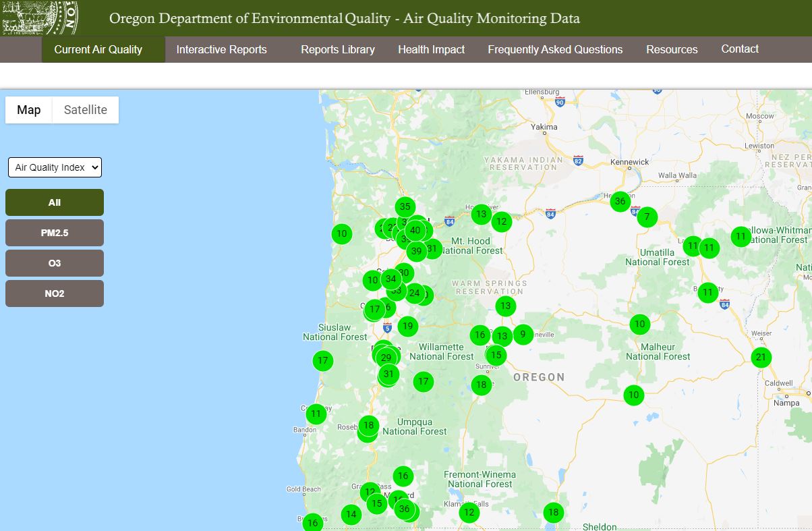Click the Caldwell city label
This screenshot has height=531, width=812.
[x=779, y=383]
